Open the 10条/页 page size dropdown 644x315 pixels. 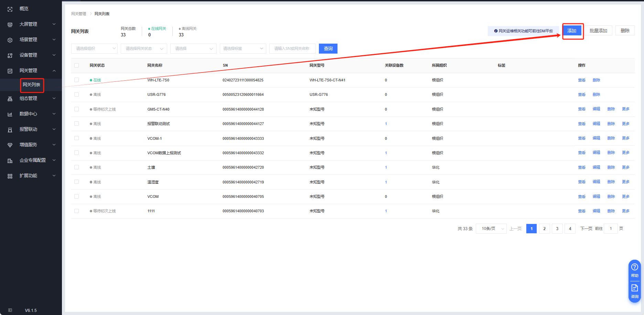491,228
